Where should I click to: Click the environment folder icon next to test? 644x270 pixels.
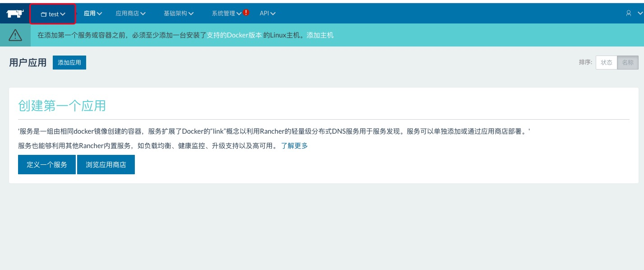click(x=44, y=14)
